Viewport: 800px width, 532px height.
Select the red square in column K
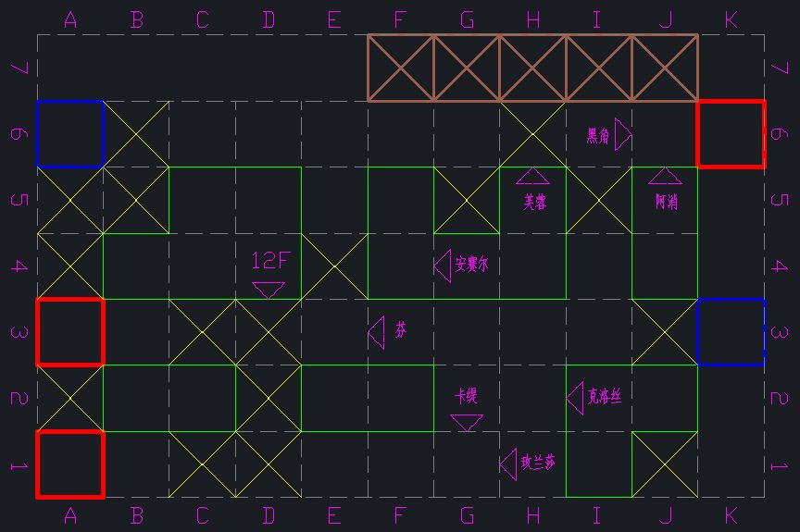731,134
